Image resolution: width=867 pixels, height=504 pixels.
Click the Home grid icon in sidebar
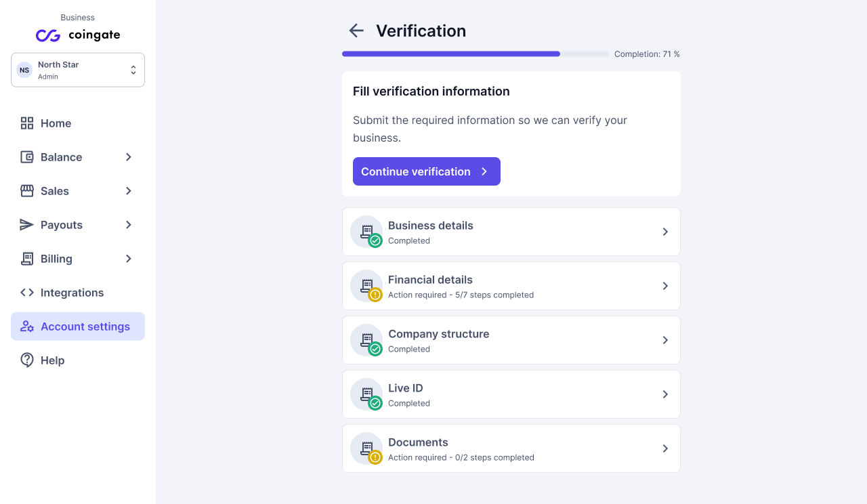[x=27, y=123]
